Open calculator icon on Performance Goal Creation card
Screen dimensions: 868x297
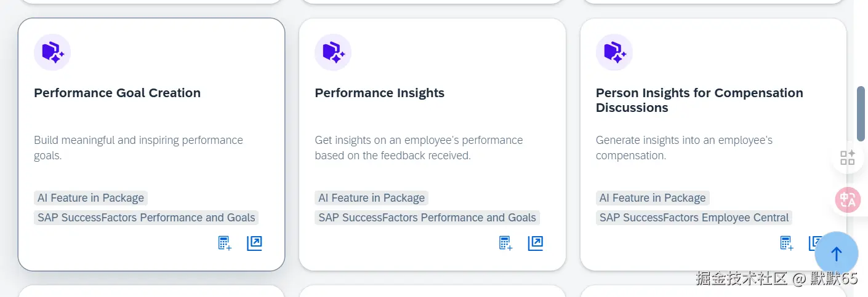tap(225, 244)
